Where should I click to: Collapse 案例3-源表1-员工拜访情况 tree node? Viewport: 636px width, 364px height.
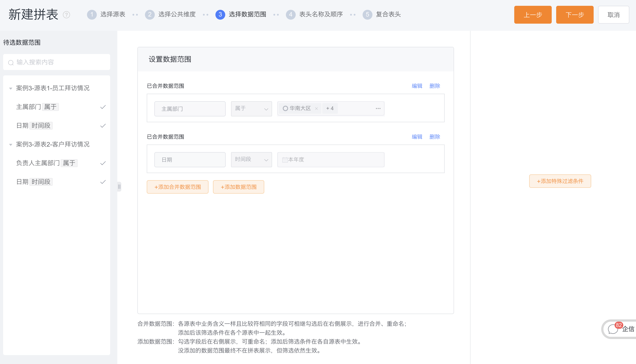(11, 88)
